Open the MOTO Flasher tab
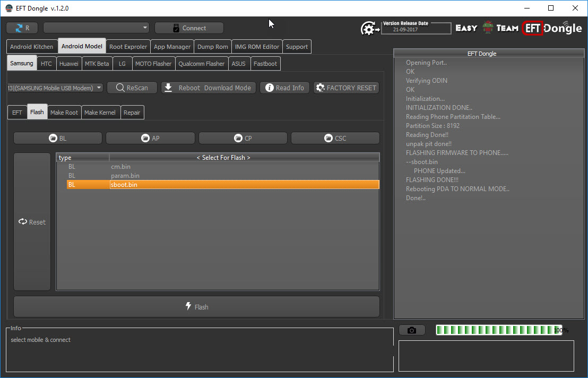 pyautogui.click(x=153, y=63)
